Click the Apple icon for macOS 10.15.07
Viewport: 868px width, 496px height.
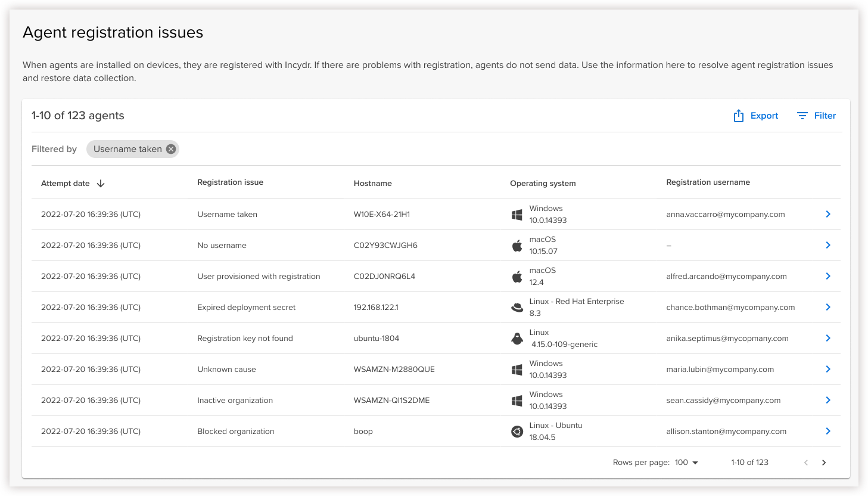click(517, 246)
